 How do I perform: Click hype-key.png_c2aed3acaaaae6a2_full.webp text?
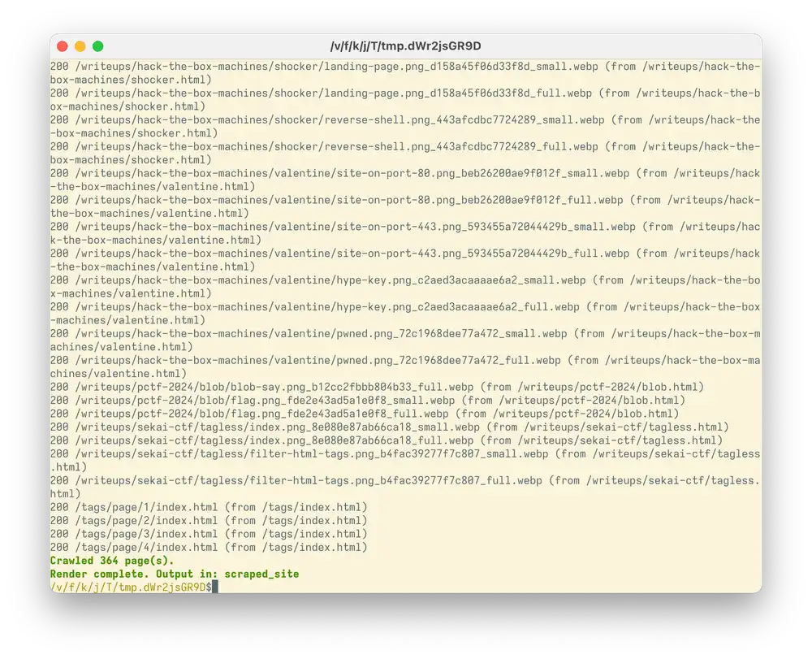[458, 307]
